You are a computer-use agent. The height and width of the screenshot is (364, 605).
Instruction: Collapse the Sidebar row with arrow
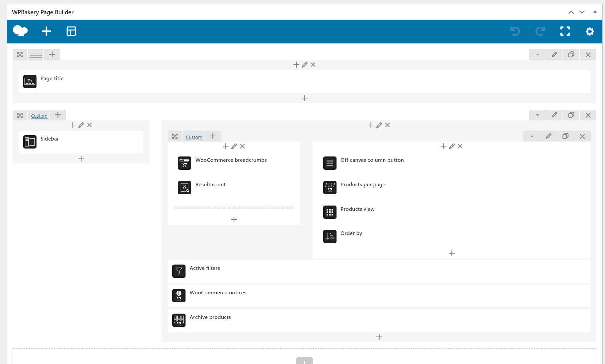(x=538, y=115)
